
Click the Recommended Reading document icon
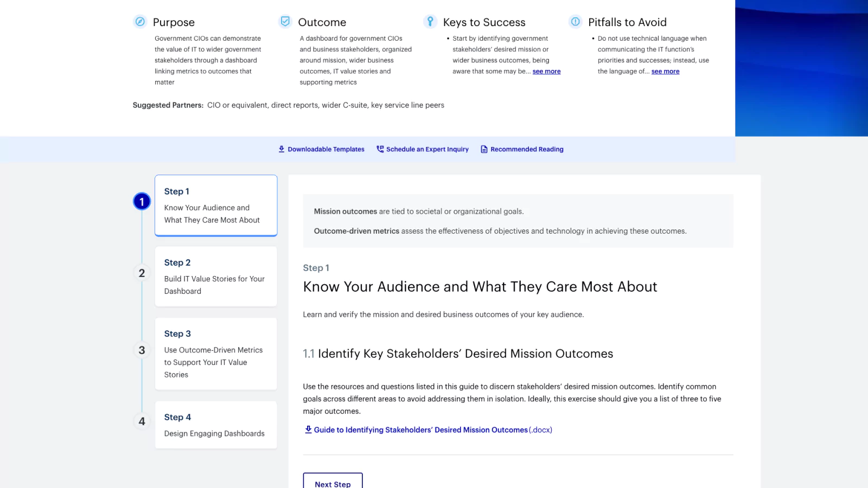[x=483, y=149]
